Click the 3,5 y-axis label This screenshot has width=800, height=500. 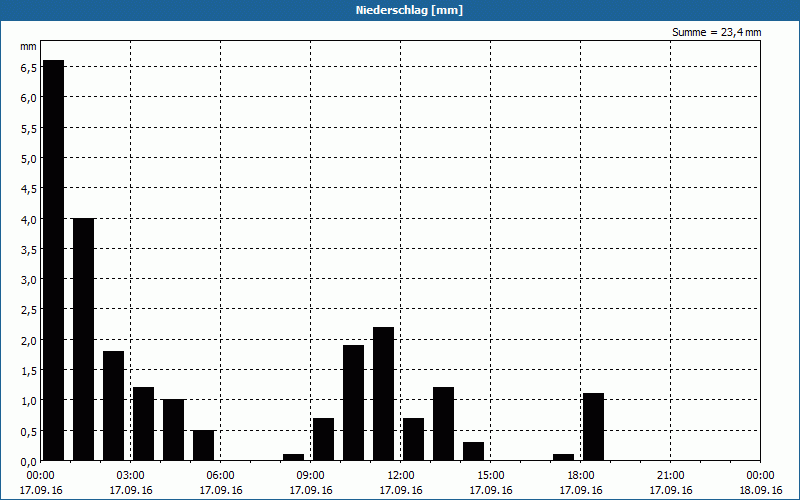pos(28,249)
